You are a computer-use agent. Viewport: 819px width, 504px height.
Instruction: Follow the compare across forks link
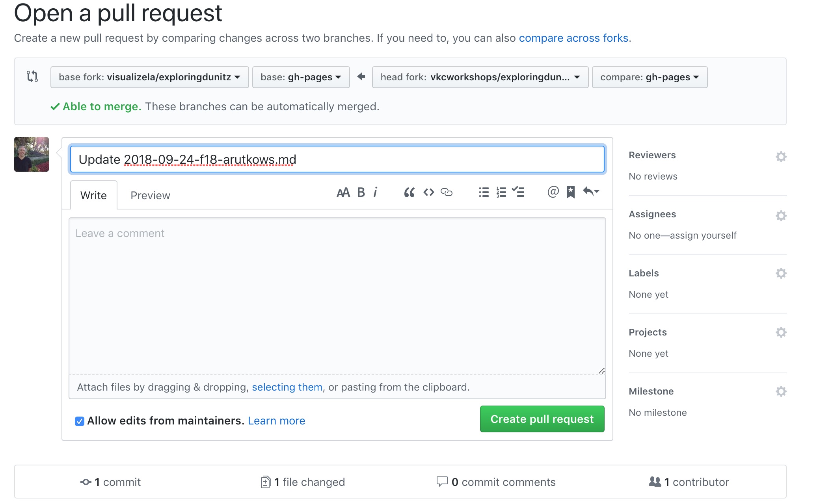point(573,38)
